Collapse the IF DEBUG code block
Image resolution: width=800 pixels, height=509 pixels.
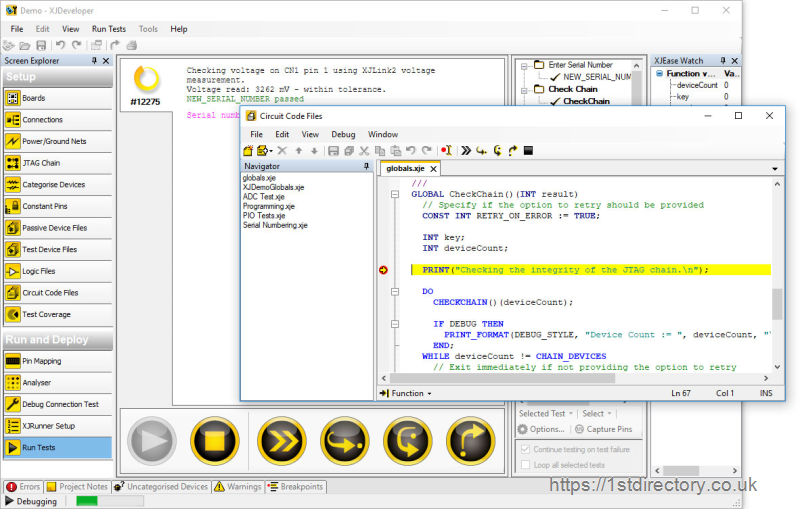click(395, 324)
